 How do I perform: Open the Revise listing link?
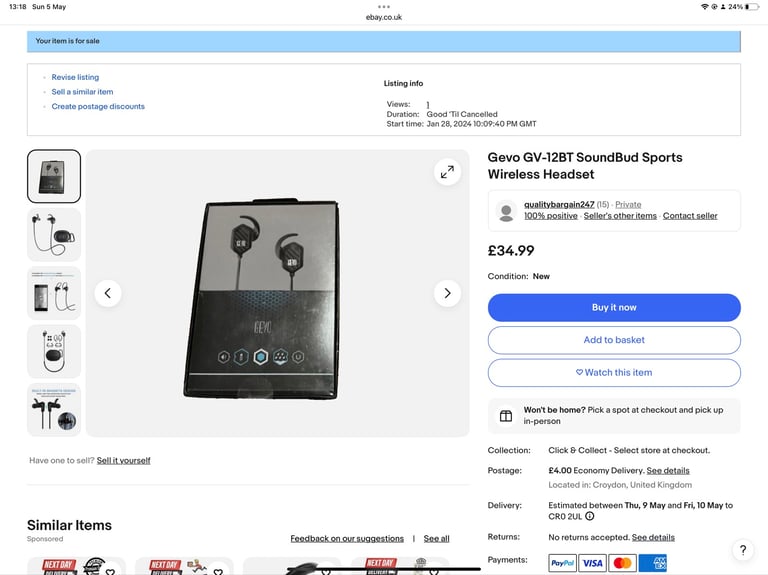(75, 77)
